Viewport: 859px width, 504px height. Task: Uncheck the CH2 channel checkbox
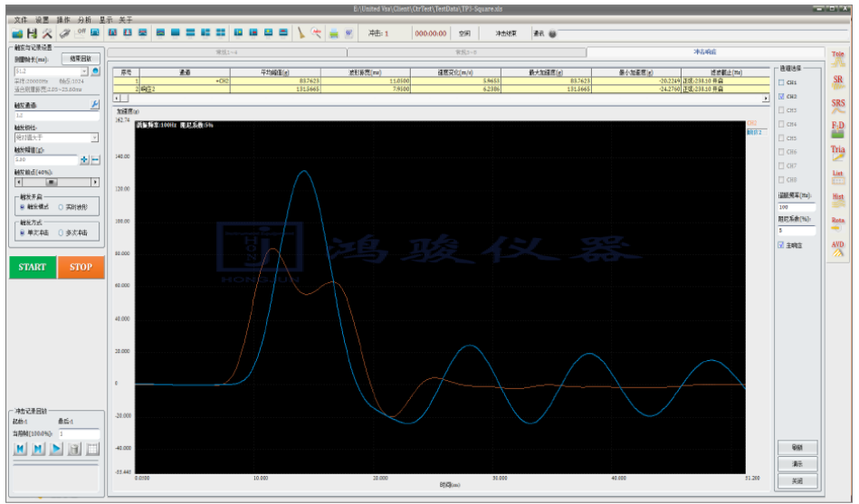782,96
